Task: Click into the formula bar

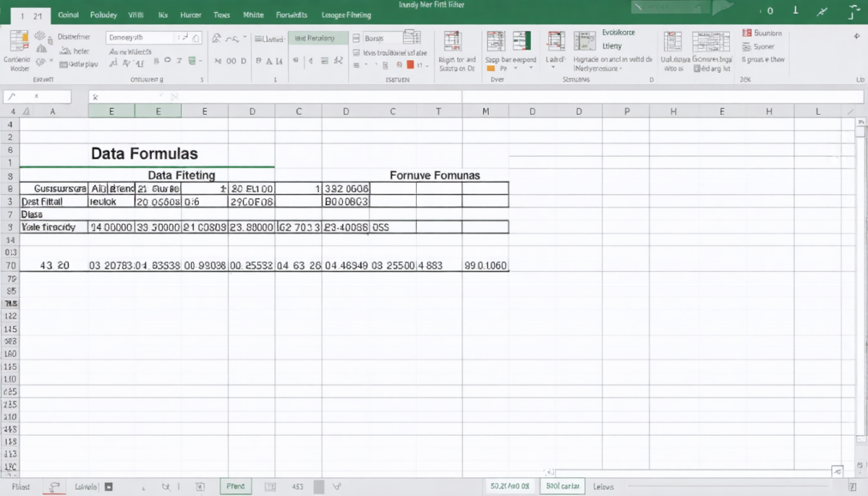Action: [x=477, y=96]
